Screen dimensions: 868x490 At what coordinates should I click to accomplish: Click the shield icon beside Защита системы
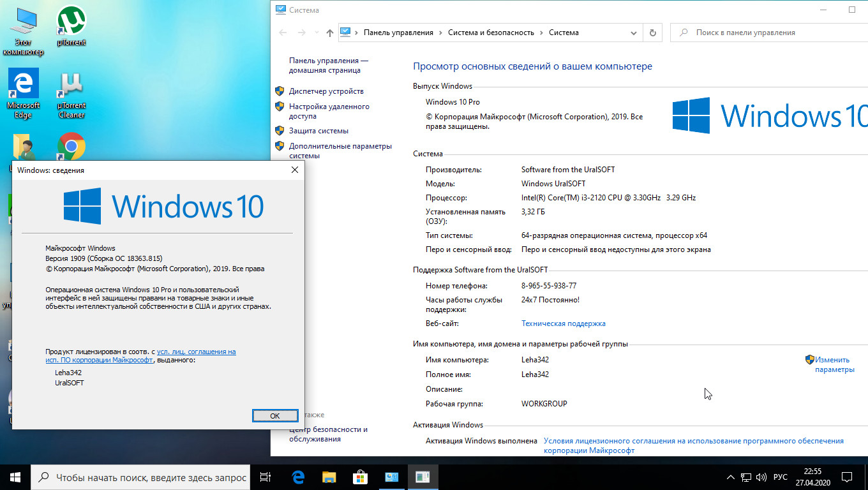point(280,130)
